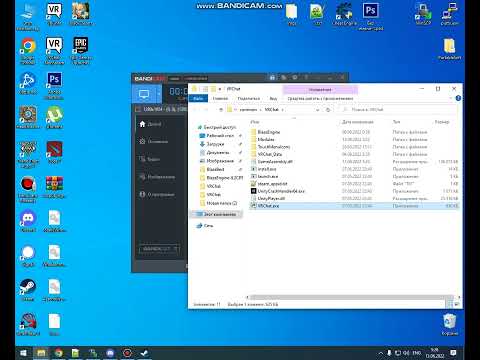Open the recording mode dropdown arrow in Bandicam
480x360 pixels.
point(159,94)
